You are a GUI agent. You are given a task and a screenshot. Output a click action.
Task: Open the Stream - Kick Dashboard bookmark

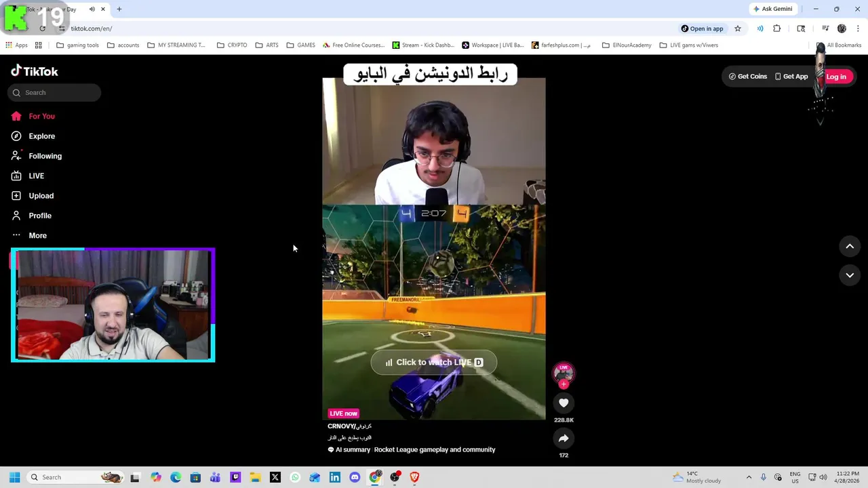423,45
